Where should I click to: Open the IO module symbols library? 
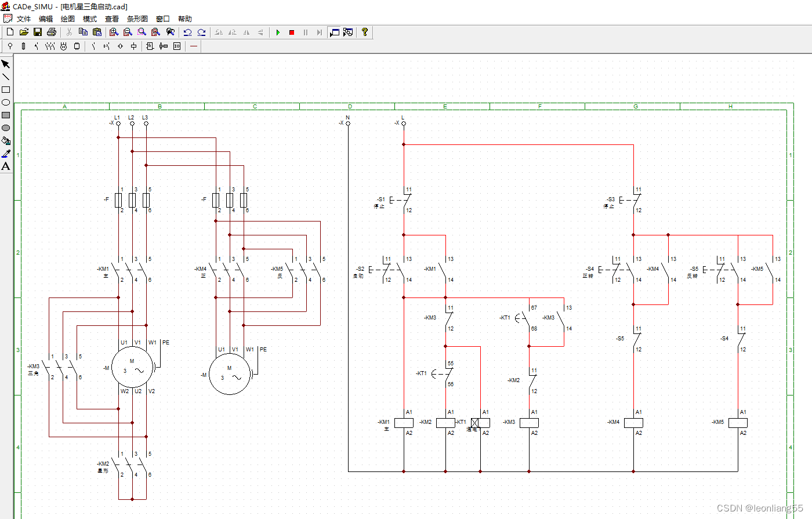177,46
